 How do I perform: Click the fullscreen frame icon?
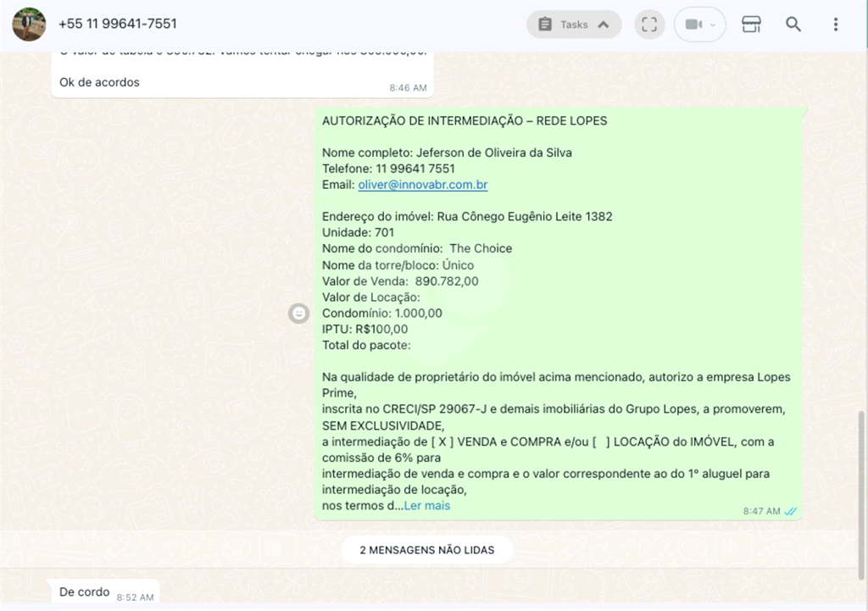[x=649, y=25]
